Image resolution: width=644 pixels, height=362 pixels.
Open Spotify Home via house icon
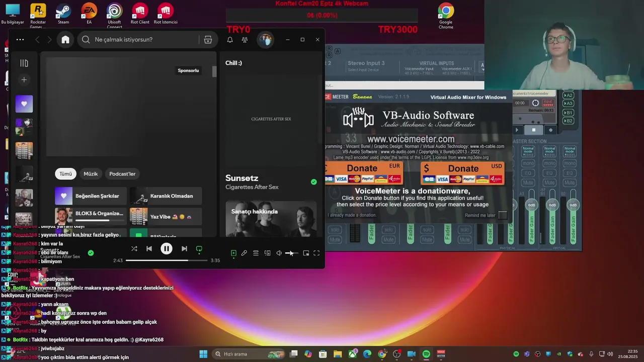pos(65,40)
